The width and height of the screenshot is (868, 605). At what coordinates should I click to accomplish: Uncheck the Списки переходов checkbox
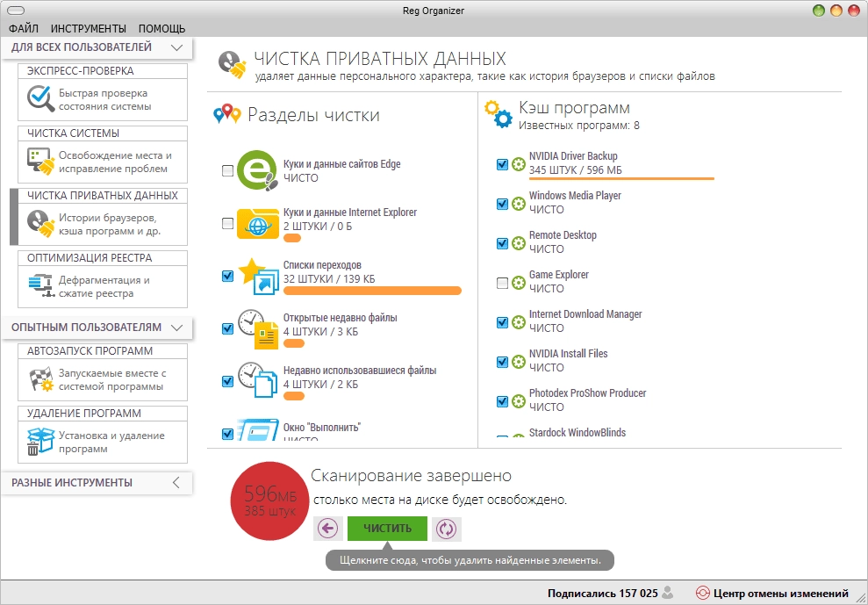227,276
